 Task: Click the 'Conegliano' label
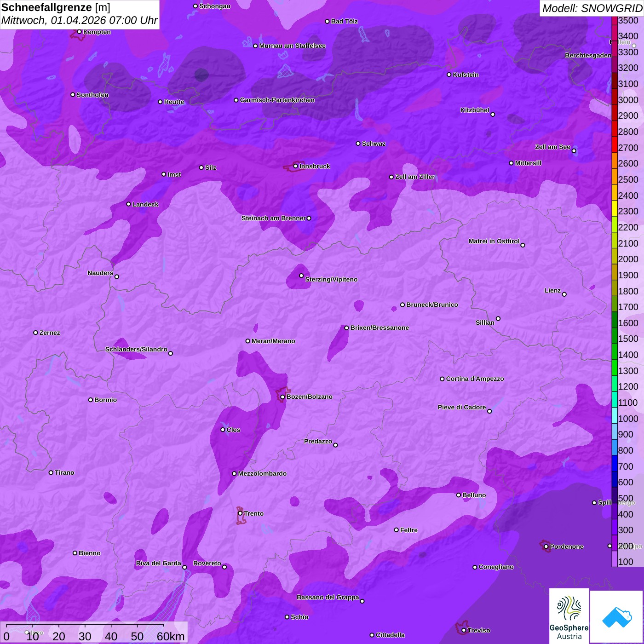point(496,567)
